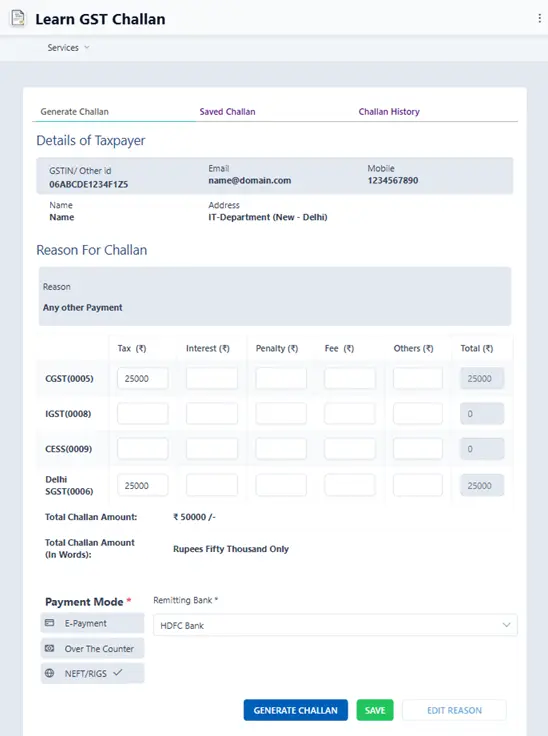Click the CESS Others input field
This screenshot has width=548, height=736.
pos(418,449)
